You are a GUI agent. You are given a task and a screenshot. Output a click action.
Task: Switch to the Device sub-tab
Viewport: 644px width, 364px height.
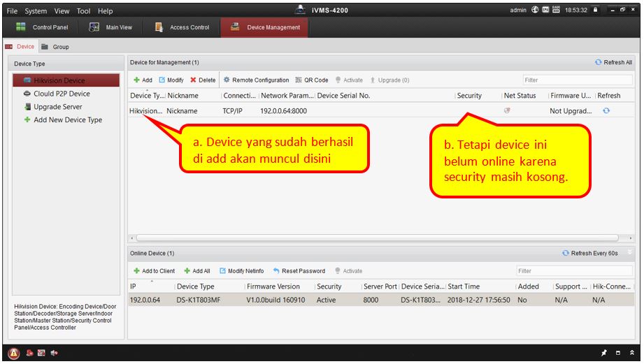click(x=20, y=47)
